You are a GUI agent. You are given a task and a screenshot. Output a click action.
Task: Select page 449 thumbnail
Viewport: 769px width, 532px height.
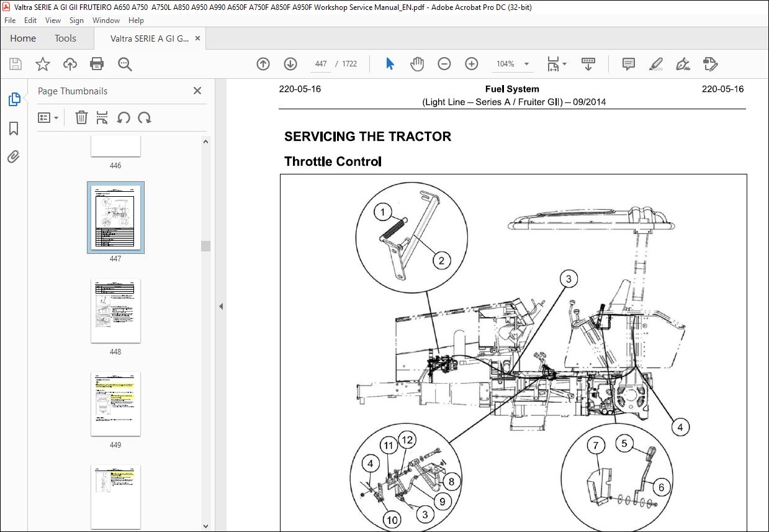click(x=115, y=404)
